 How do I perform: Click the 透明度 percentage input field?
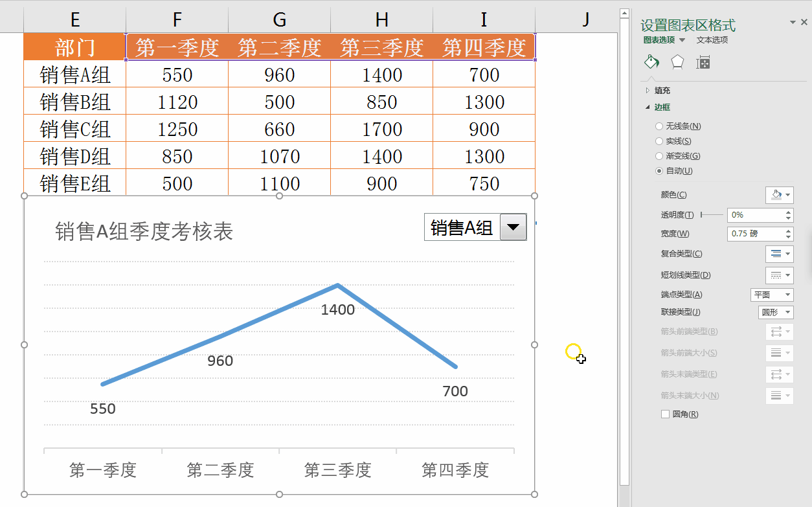[x=755, y=215]
